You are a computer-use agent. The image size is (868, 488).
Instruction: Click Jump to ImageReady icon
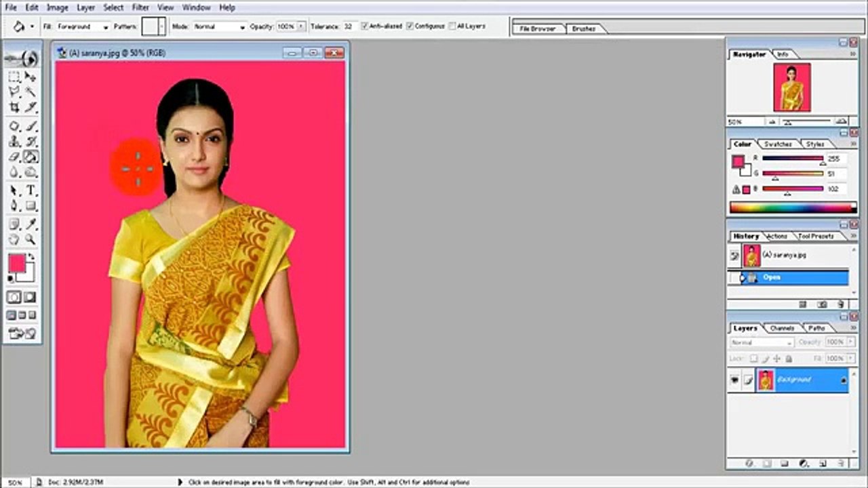click(22, 333)
